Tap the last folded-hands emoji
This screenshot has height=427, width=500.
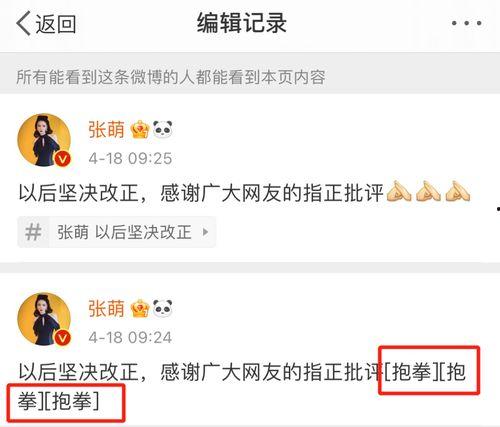(x=458, y=191)
